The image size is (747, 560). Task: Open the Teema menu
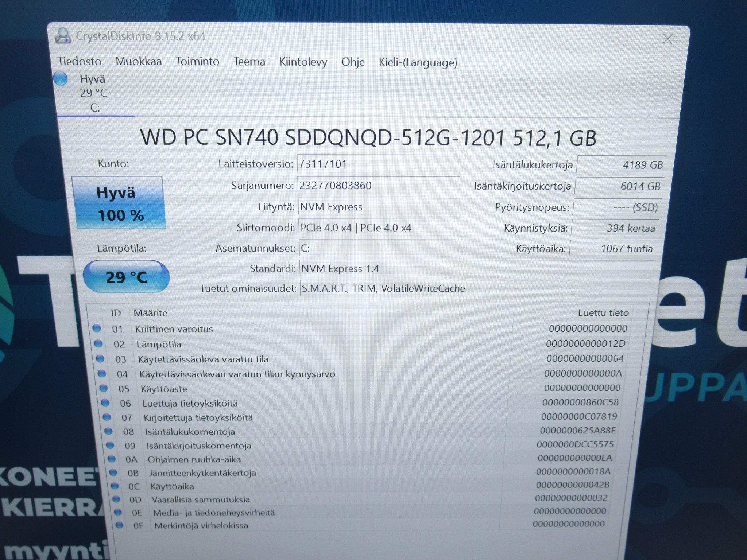(x=249, y=62)
